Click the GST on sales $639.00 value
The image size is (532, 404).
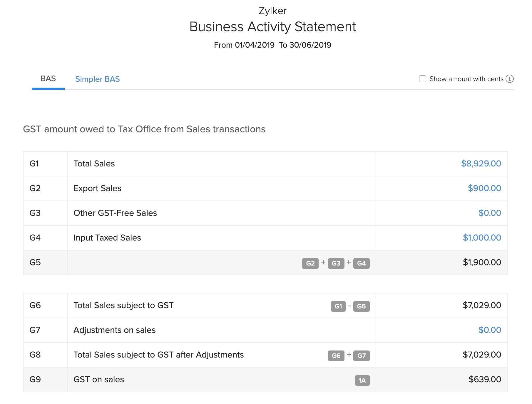[x=484, y=379]
